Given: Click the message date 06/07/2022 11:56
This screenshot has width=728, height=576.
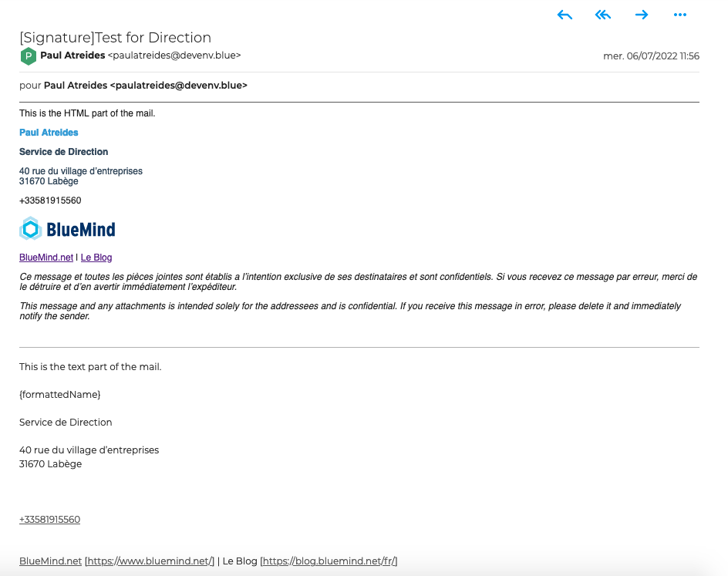Looking at the screenshot, I should pos(651,56).
